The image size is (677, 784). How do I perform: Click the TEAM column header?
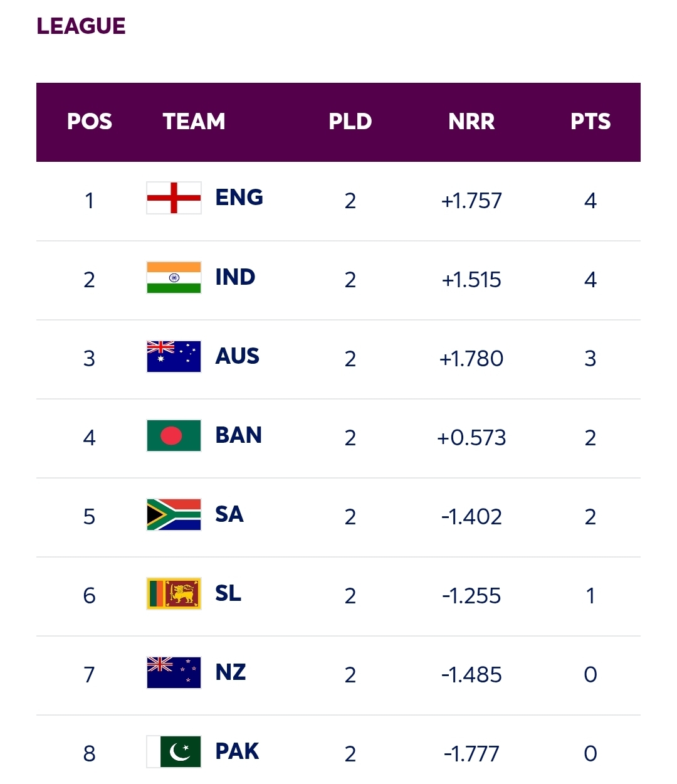[194, 122]
